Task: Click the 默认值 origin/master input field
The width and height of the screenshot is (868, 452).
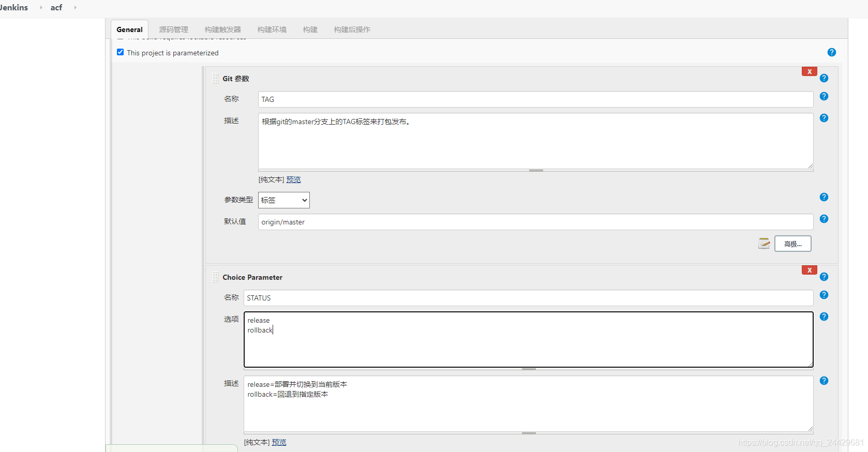Action: pyautogui.click(x=535, y=222)
